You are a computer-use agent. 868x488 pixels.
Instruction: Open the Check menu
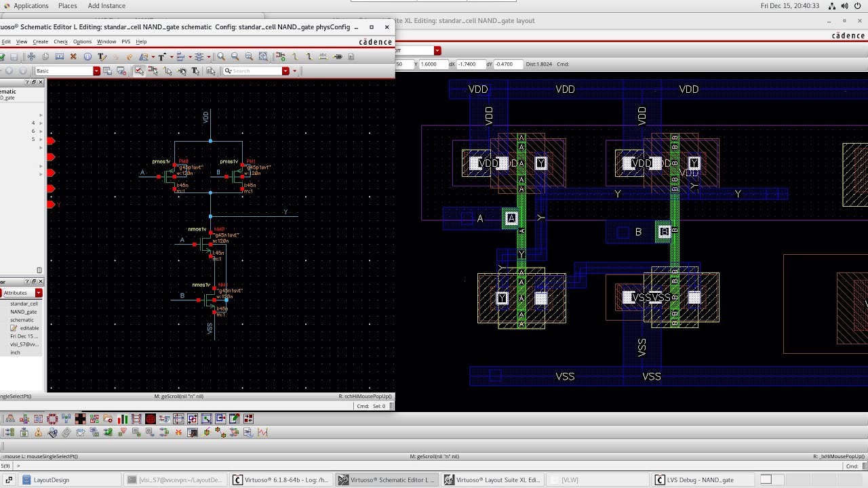pyautogui.click(x=60, y=41)
